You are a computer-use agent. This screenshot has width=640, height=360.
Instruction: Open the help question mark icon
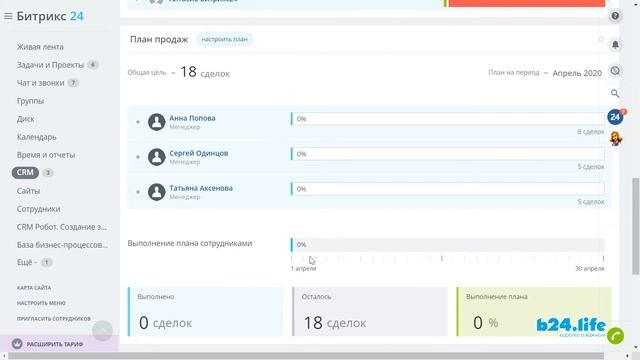[615, 16]
